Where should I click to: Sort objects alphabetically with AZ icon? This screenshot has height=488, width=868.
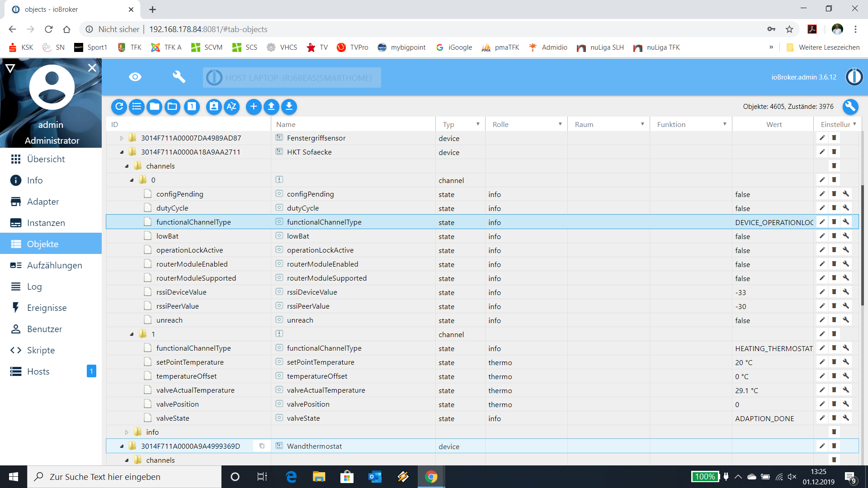[231, 107]
